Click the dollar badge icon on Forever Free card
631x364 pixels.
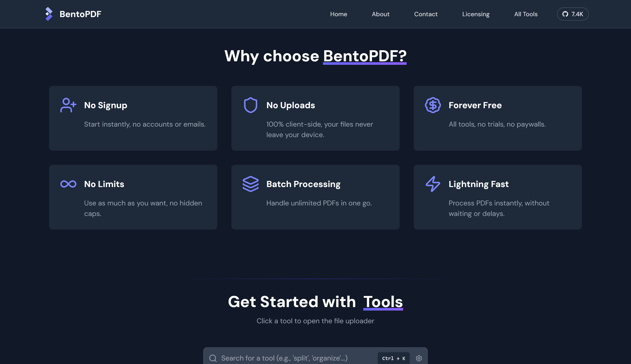click(x=432, y=105)
